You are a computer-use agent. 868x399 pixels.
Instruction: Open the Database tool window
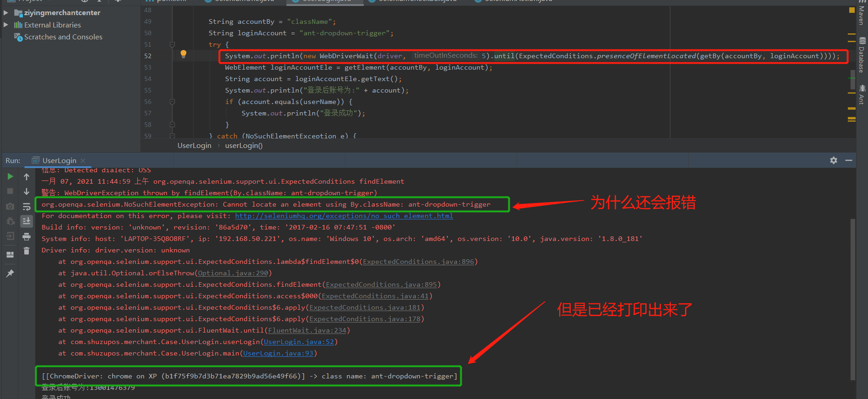pos(862,55)
